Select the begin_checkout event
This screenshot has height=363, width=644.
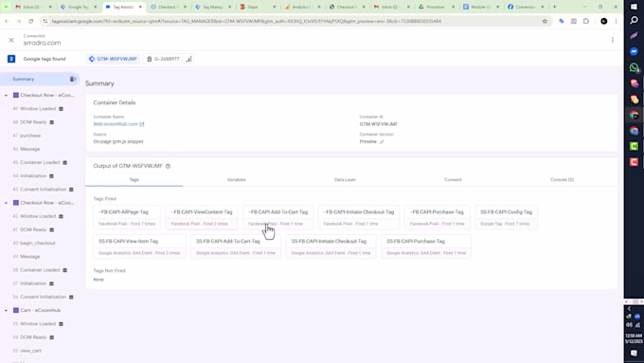point(34,243)
